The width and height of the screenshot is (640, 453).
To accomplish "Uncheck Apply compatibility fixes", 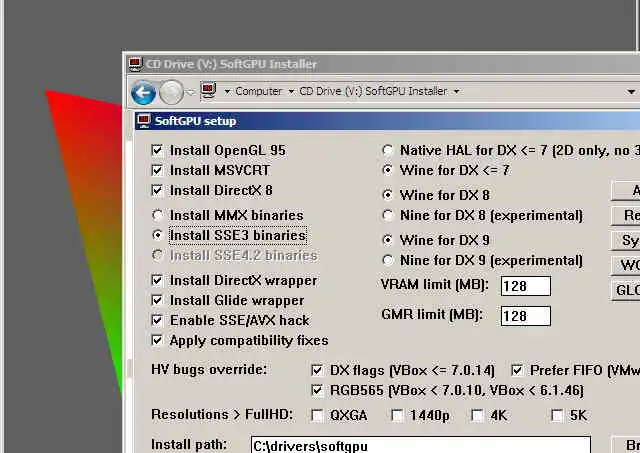I will click(x=157, y=340).
